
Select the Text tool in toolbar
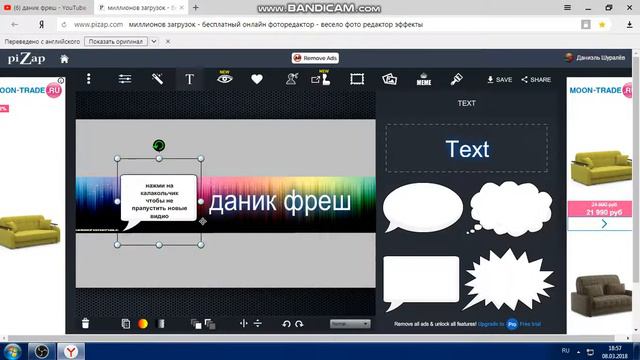(x=189, y=79)
